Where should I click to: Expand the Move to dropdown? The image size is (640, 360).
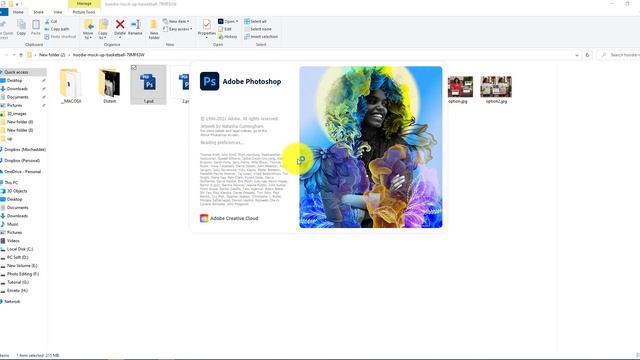coord(88,35)
